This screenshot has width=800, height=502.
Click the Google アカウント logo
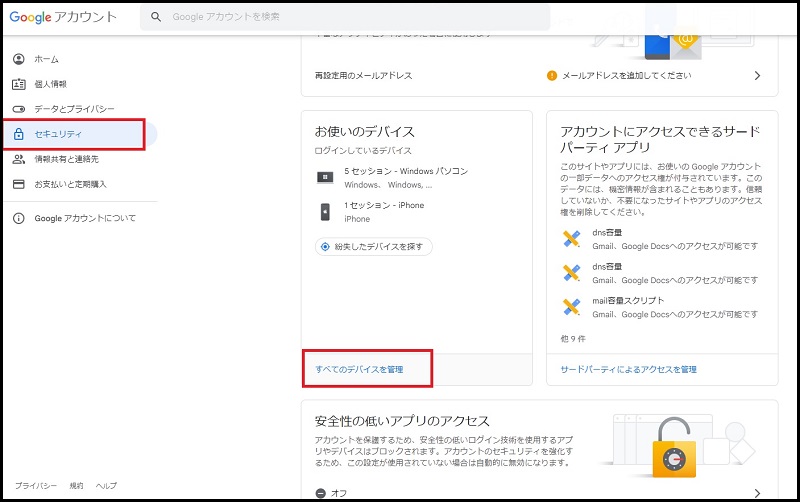click(63, 17)
